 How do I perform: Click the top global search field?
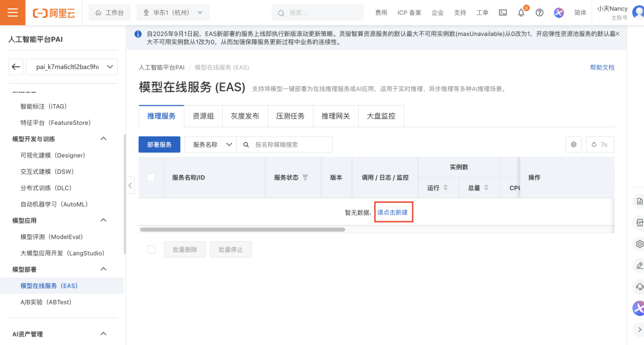317,13
